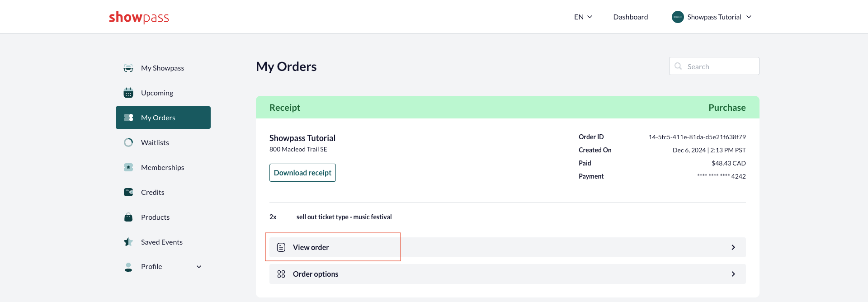The width and height of the screenshot is (868, 302).
Task: Click the magnifier icon in Search
Action: tap(678, 66)
